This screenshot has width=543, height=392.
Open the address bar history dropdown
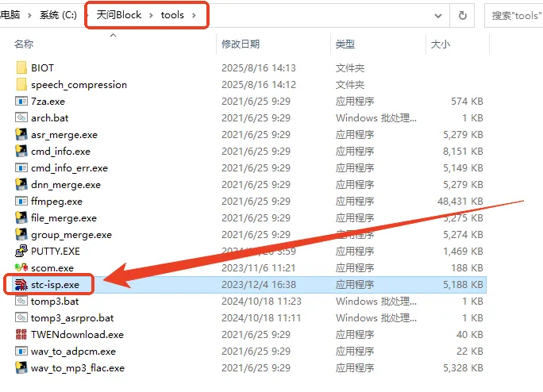(x=438, y=15)
